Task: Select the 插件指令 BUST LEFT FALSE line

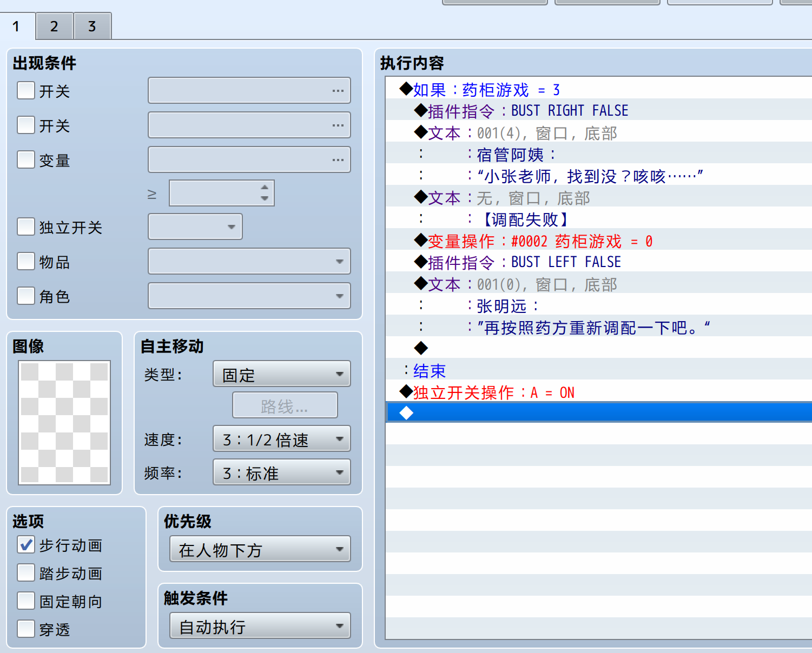Action: pos(599,261)
